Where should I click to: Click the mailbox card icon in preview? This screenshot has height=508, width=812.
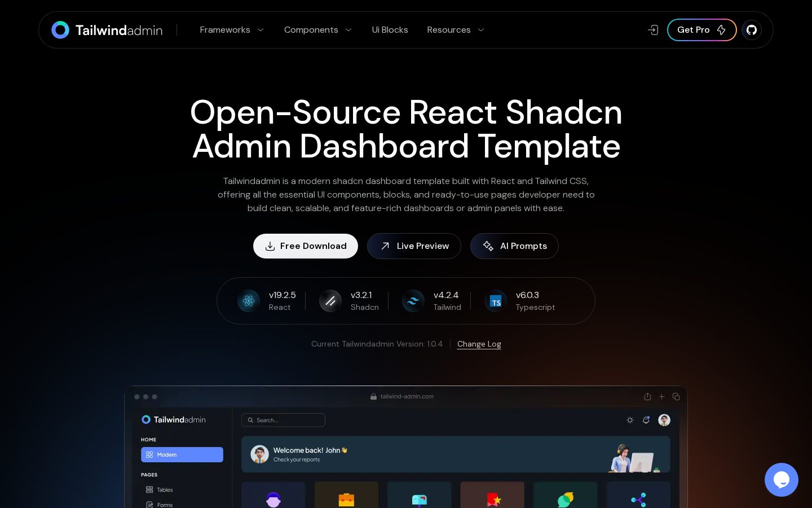[x=419, y=500]
